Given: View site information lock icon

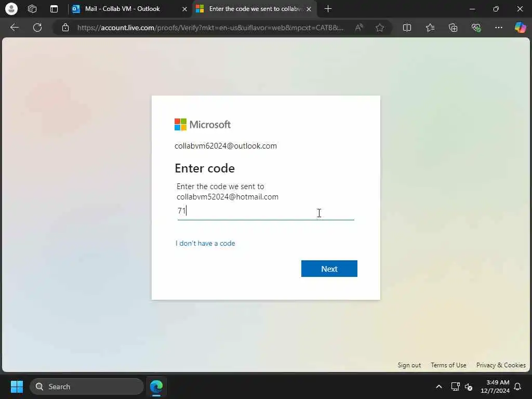Looking at the screenshot, I should point(65,28).
